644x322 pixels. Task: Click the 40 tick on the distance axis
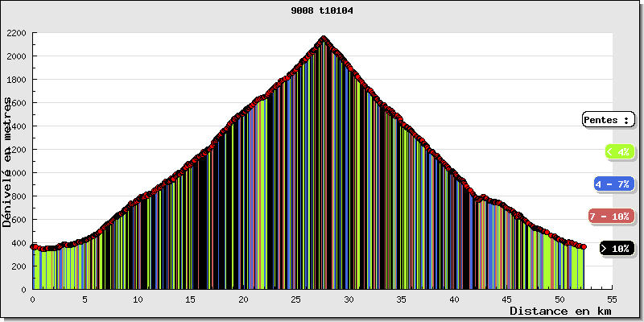(454, 299)
